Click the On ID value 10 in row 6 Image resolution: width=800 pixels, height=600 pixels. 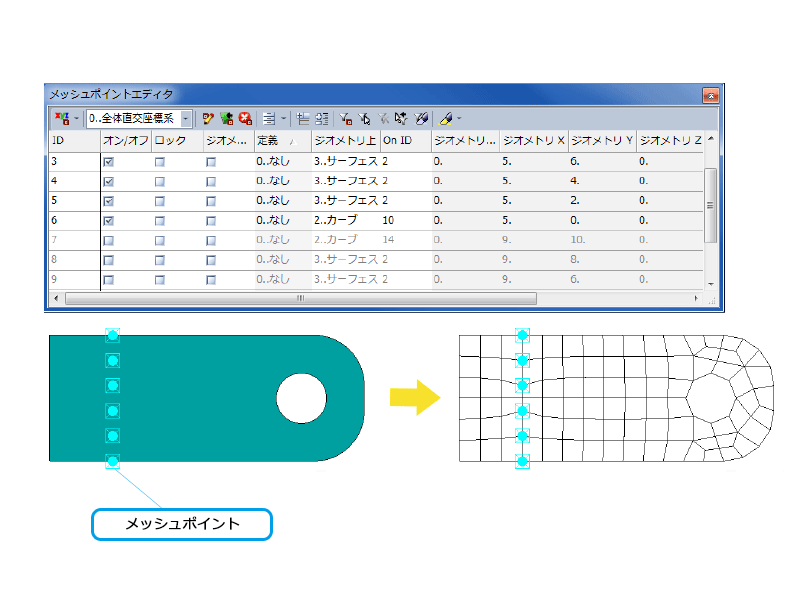(x=388, y=220)
